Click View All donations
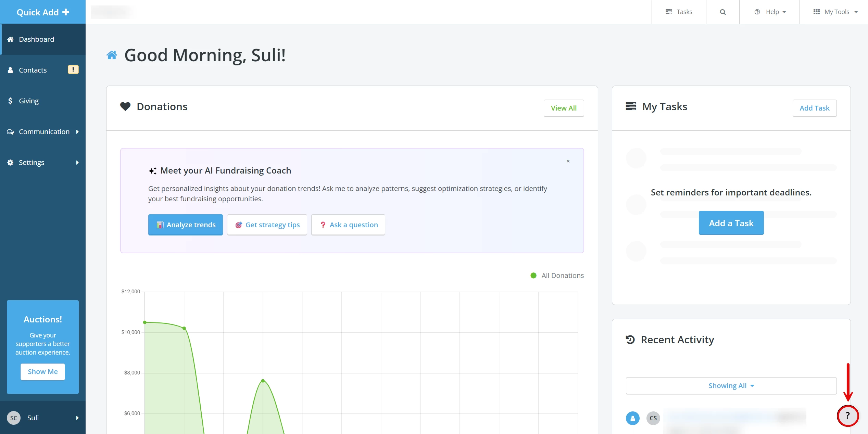The height and width of the screenshot is (434, 868). tap(564, 108)
